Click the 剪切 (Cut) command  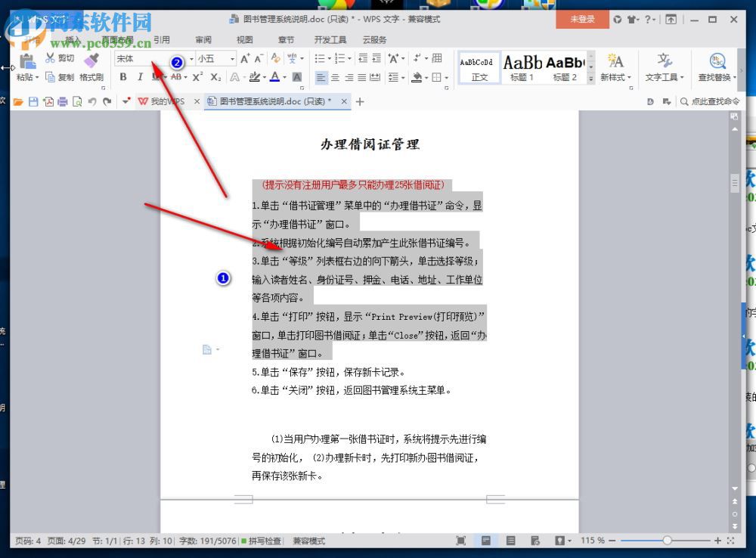[x=60, y=57]
